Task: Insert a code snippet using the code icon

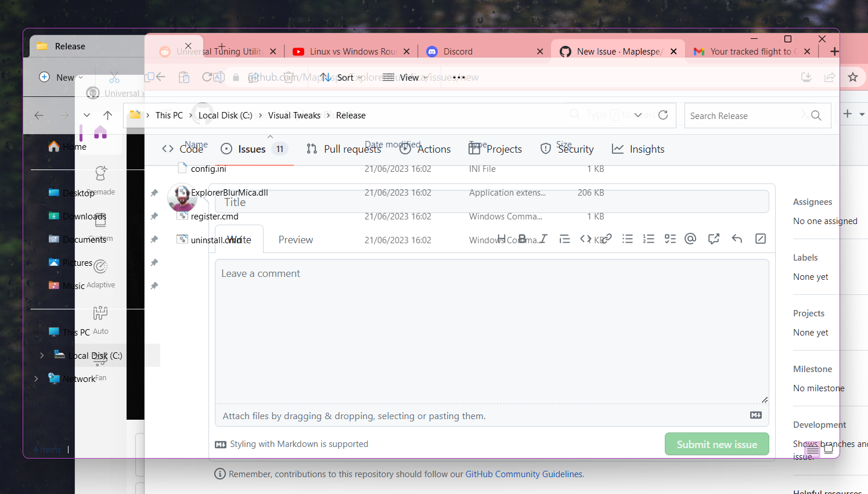Action: pos(585,238)
